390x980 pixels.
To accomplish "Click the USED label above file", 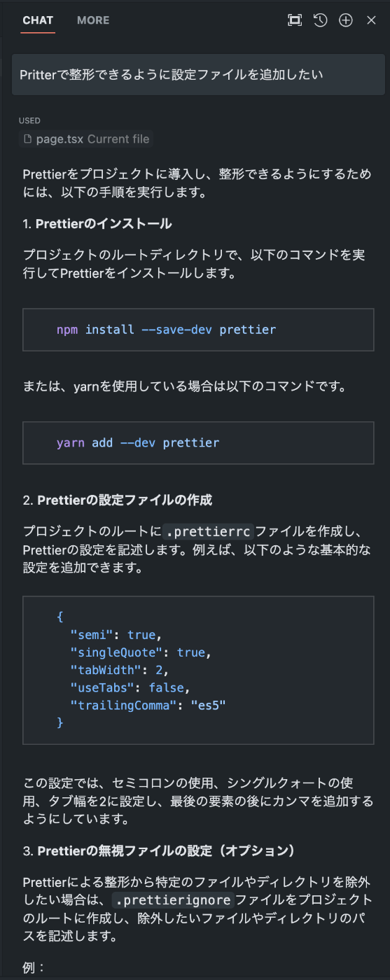I will [x=29, y=121].
